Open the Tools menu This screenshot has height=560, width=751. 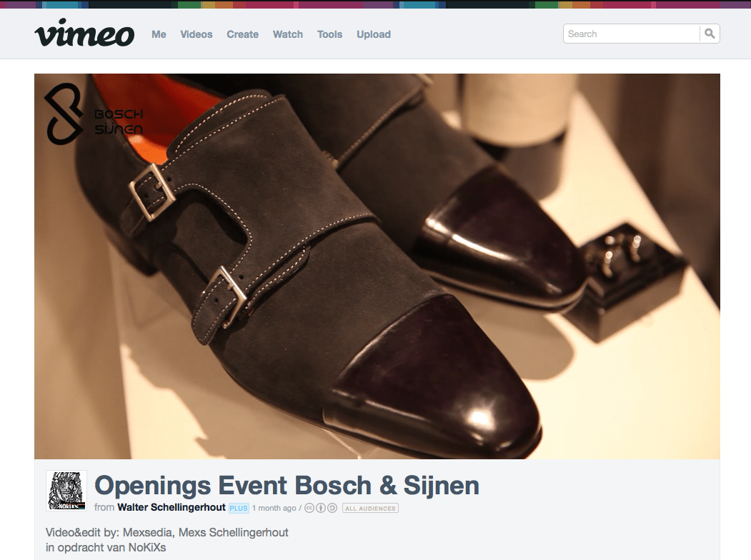tap(329, 34)
